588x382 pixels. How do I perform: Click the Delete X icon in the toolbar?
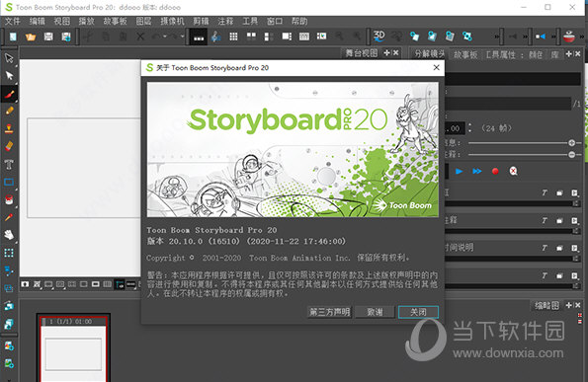[140, 37]
